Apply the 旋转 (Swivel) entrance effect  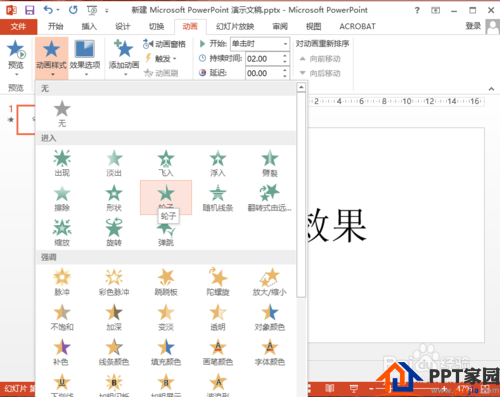(114, 233)
